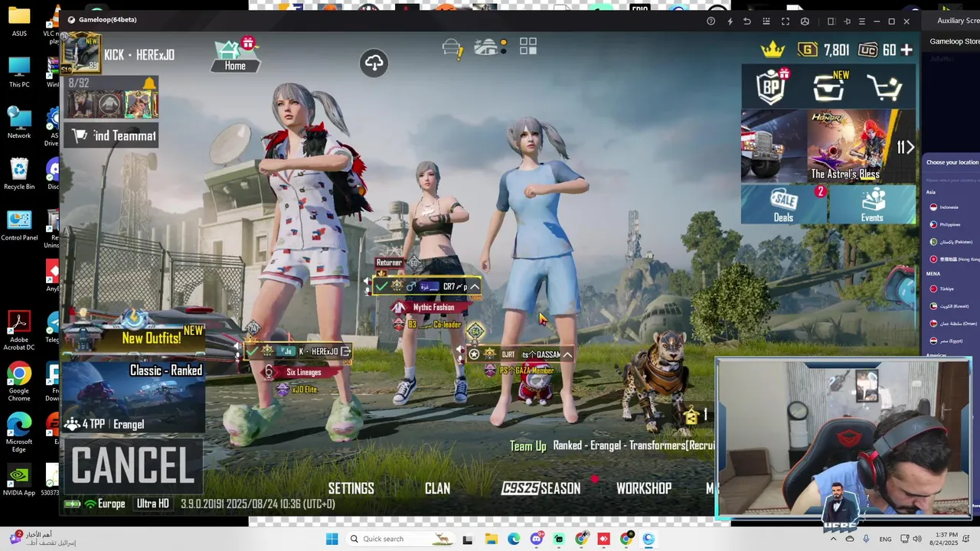Open Adobe Acrobat DC desktop shortcut
The height and width of the screenshot is (551, 980).
pyautogui.click(x=19, y=331)
